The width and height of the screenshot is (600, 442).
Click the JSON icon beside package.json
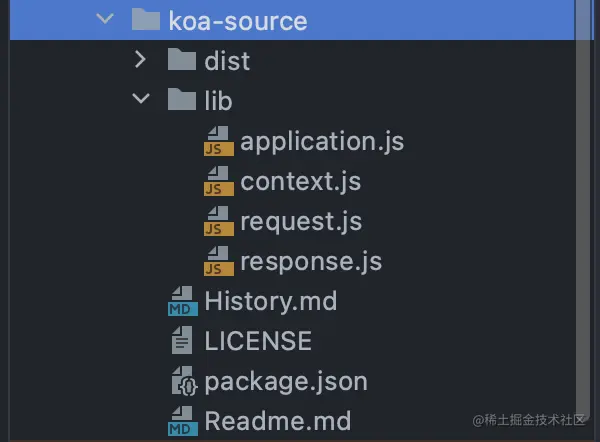click(x=182, y=381)
